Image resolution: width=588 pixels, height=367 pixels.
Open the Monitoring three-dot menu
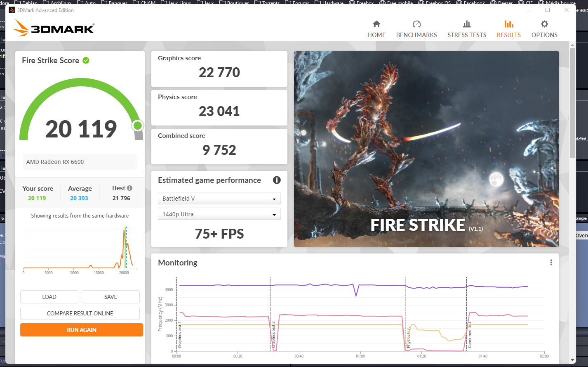pyautogui.click(x=551, y=263)
